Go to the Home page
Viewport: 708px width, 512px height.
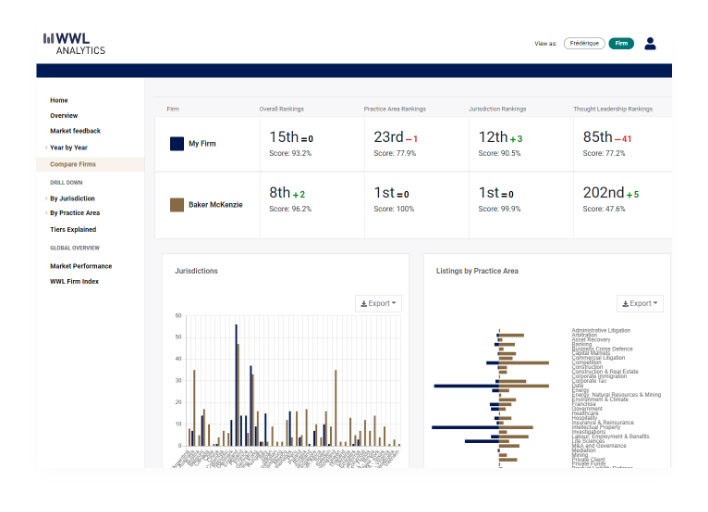(x=59, y=100)
